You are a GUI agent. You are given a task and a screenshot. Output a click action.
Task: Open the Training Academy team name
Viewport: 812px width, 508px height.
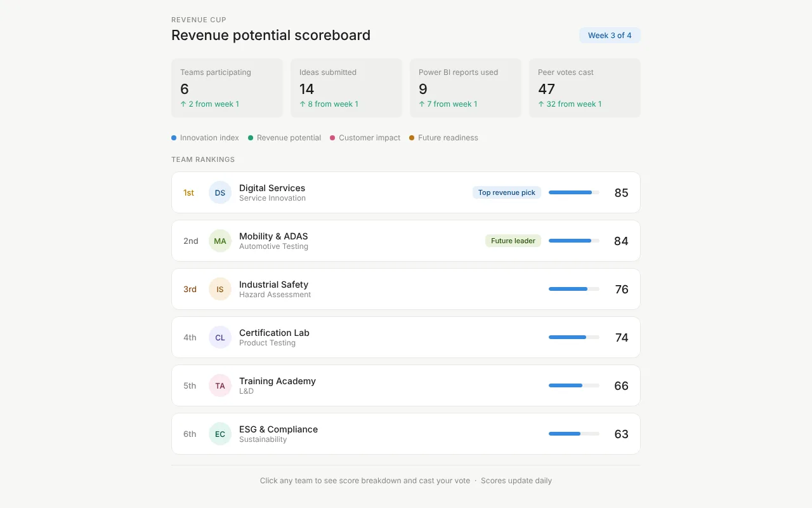coord(277,381)
